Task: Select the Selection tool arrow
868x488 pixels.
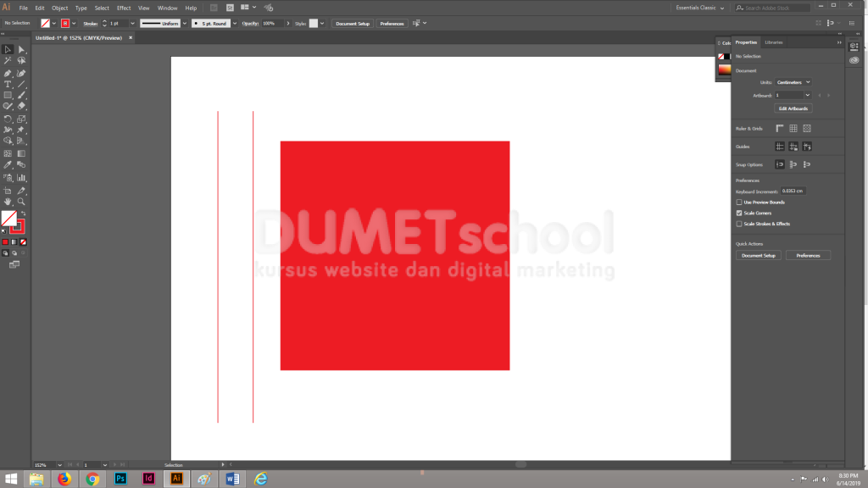Action: click(8, 50)
